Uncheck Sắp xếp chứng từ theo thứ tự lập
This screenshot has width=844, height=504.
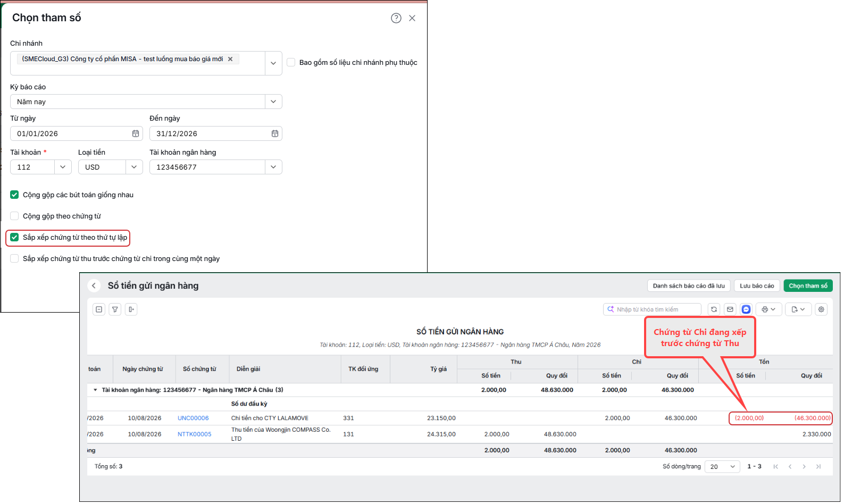coord(14,237)
